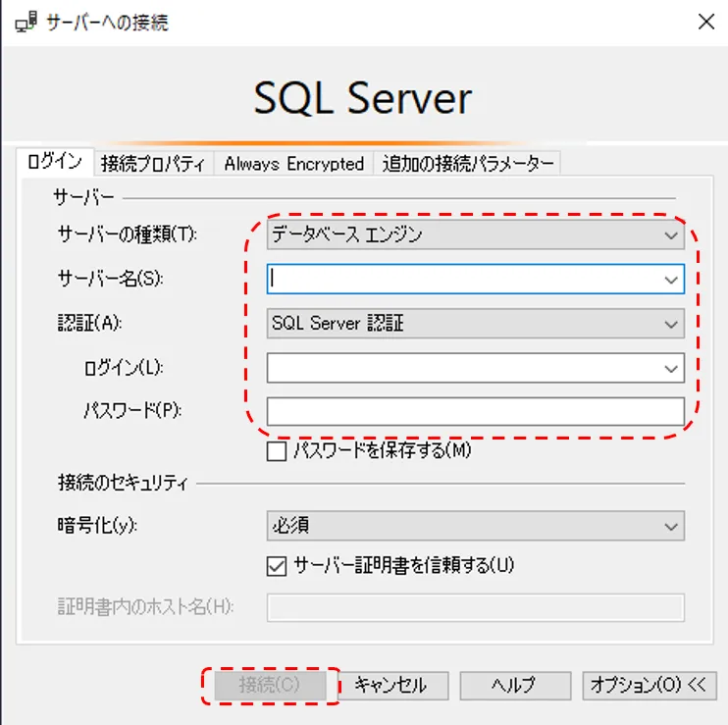Uncheck the サーバー証明書を信頼する checkbox
Screen dimensions: 728x725
tap(277, 565)
